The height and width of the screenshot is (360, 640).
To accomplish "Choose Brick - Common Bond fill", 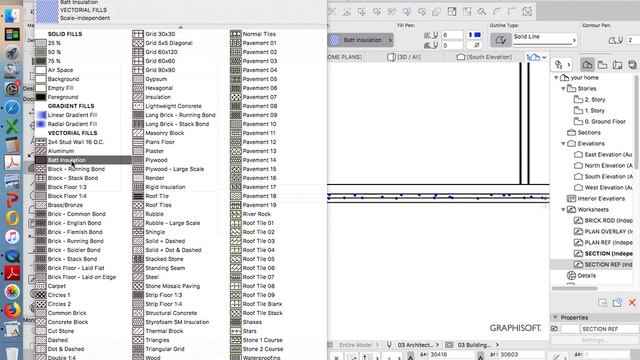I will tap(76, 214).
